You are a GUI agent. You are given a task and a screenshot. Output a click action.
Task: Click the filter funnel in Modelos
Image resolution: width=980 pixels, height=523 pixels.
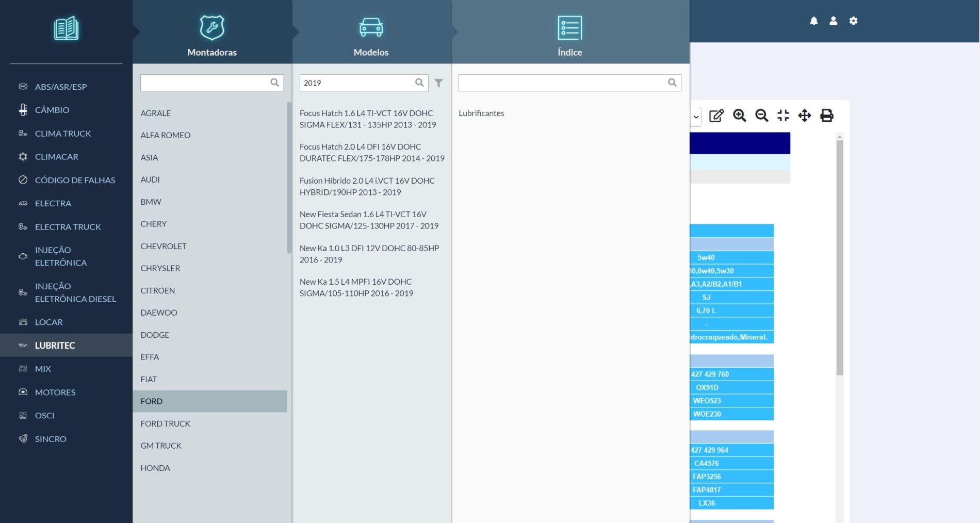tap(438, 83)
